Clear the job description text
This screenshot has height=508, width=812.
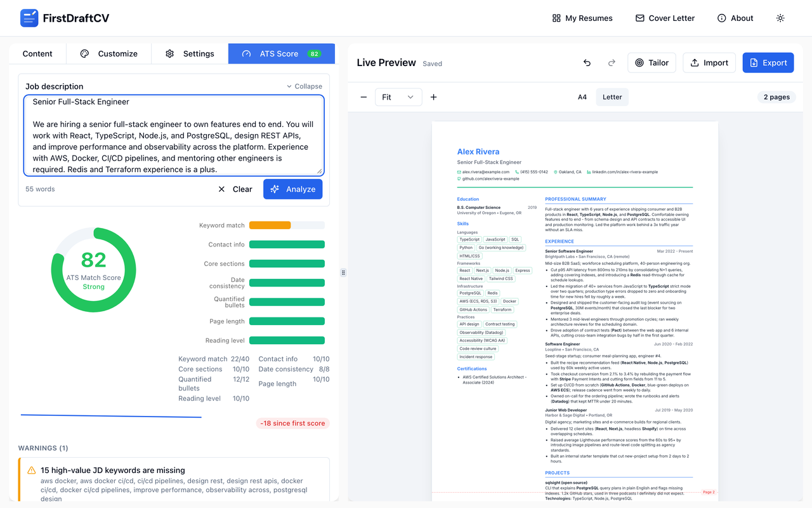pyautogui.click(x=235, y=189)
